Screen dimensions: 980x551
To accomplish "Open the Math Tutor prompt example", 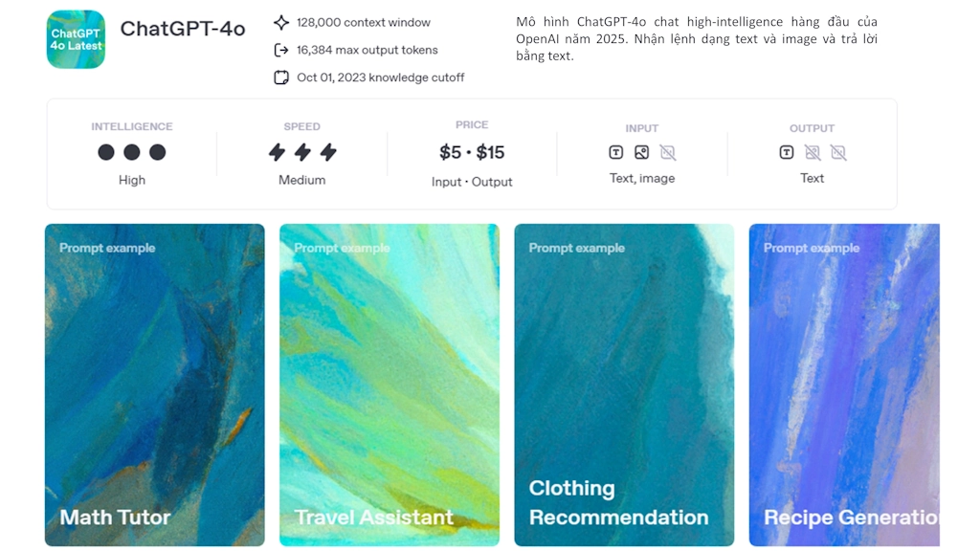I will pos(154,385).
